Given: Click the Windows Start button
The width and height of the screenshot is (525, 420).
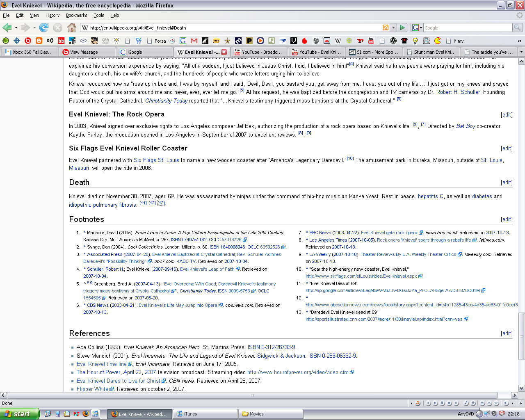Looking at the screenshot, I should click(x=20, y=414).
